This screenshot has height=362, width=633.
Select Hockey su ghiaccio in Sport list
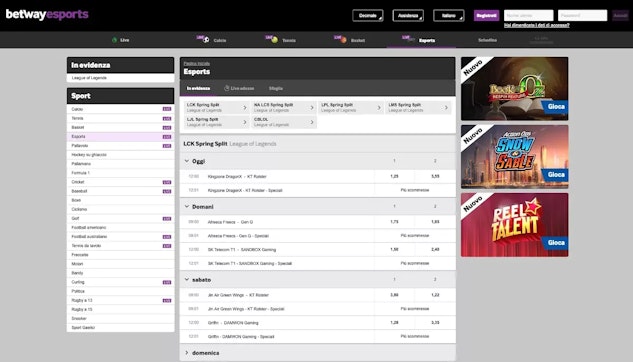coord(120,155)
